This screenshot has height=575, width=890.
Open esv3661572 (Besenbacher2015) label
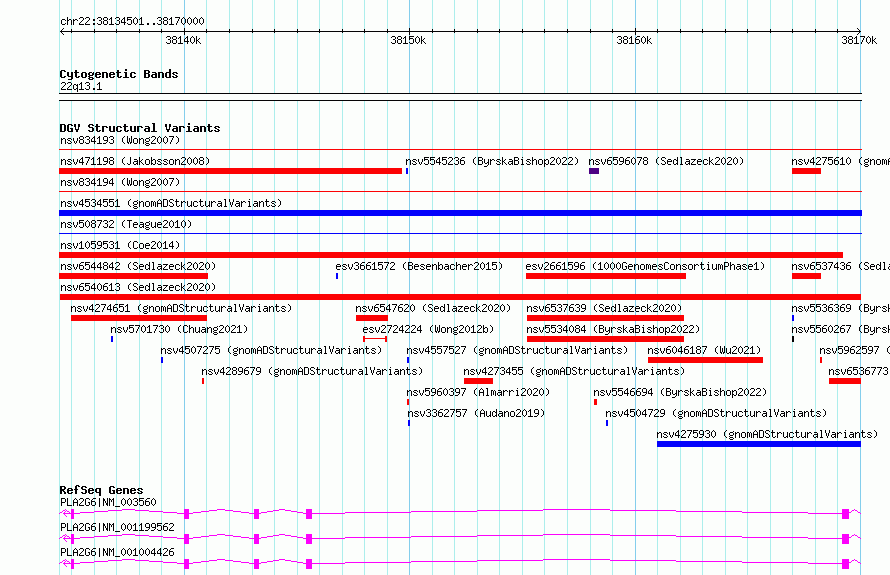tap(419, 266)
